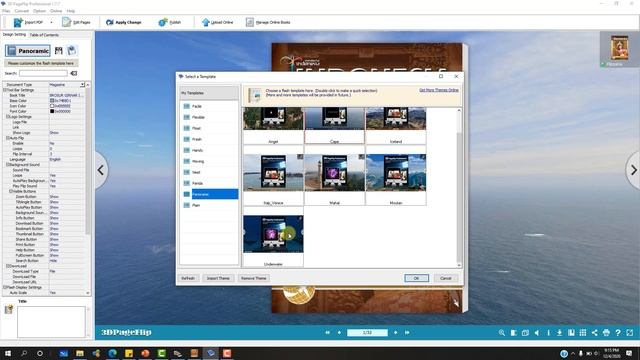Click the print icon in book toolbar
This screenshot has height=360, width=640.
point(606,333)
